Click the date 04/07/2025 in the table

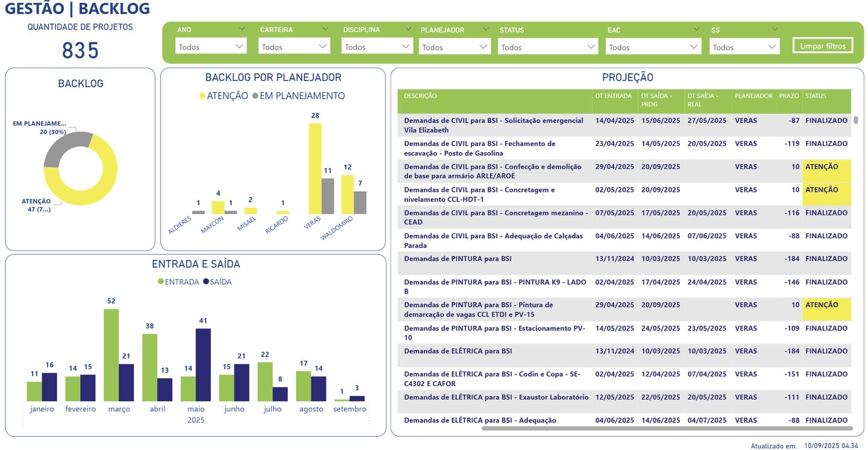pyautogui.click(x=706, y=420)
